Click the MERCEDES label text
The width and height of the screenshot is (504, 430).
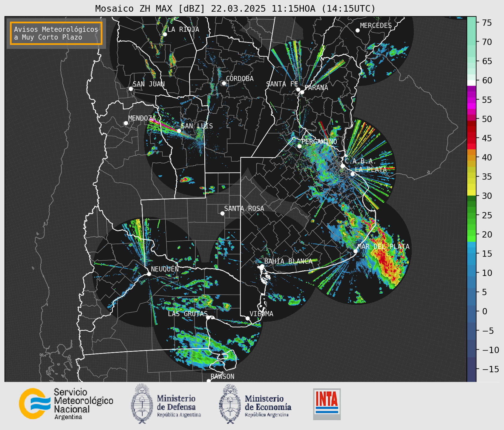[376, 26]
